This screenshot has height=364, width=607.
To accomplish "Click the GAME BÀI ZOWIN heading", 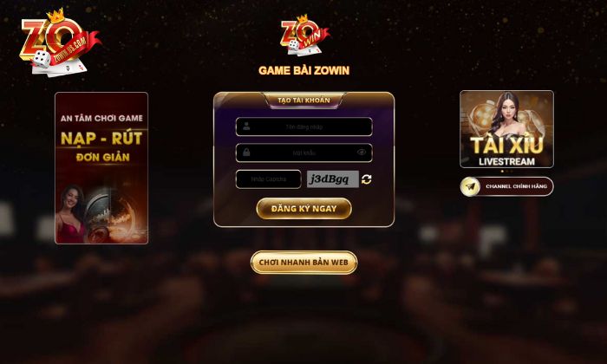I will pos(303,70).
